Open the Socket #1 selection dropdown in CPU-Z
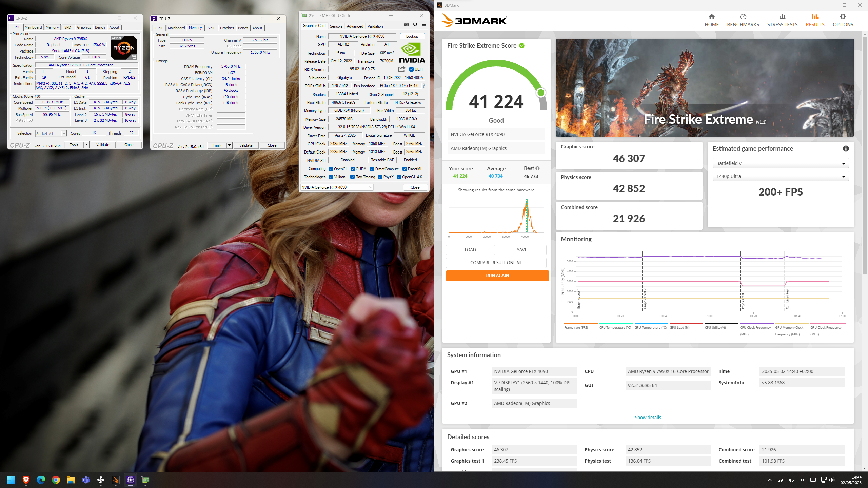868x488 pixels. click(x=51, y=133)
